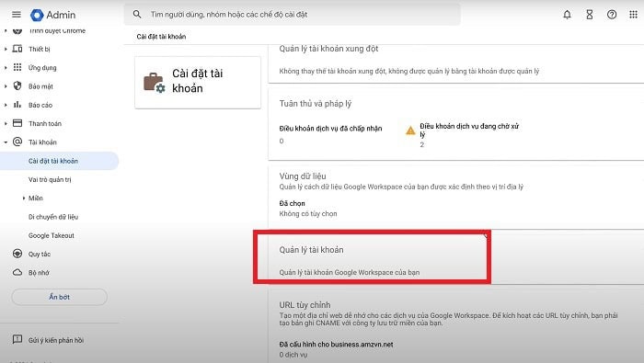This screenshot has height=363, width=644.
Task: Open the Miền menu item
Action: 36,199
